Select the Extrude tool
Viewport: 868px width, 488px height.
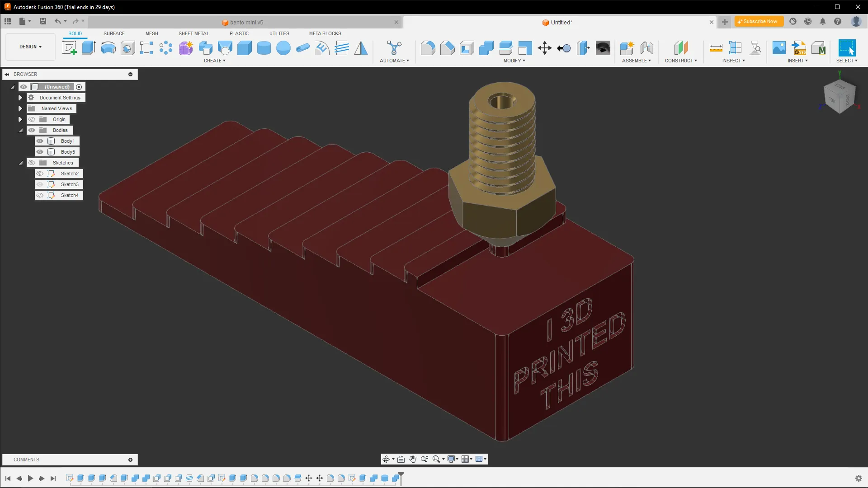point(88,47)
